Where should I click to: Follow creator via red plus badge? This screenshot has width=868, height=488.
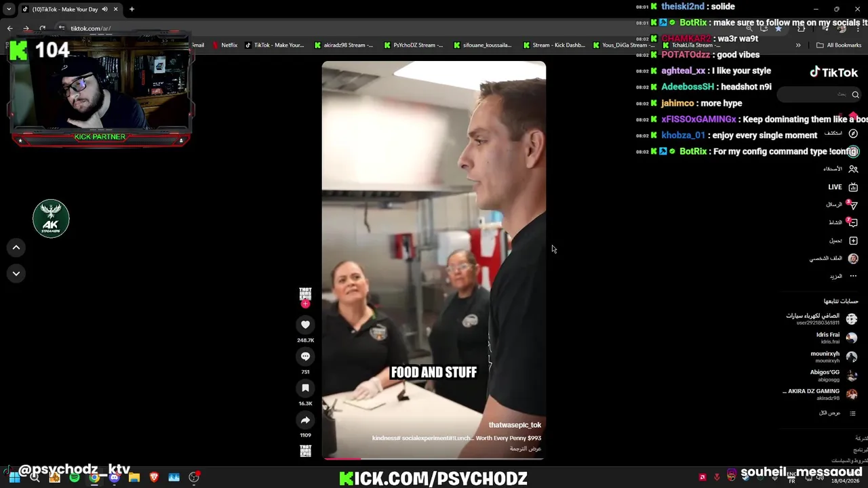click(x=305, y=304)
